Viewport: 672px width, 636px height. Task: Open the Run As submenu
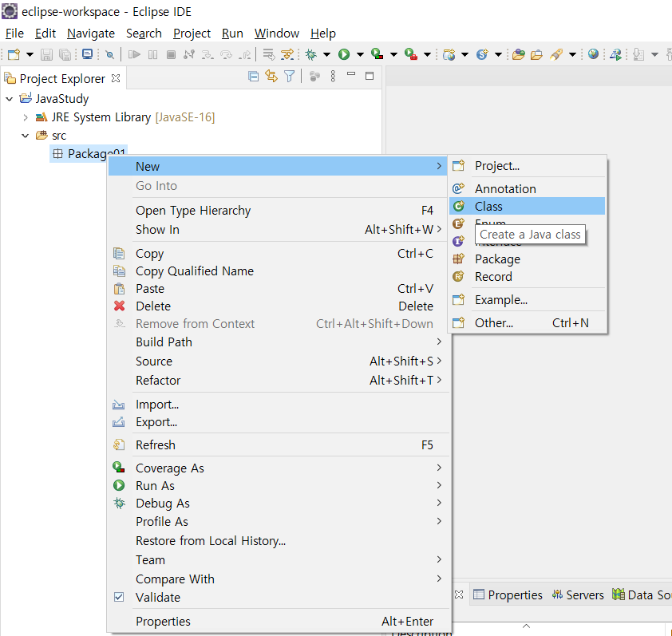(x=279, y=485)
